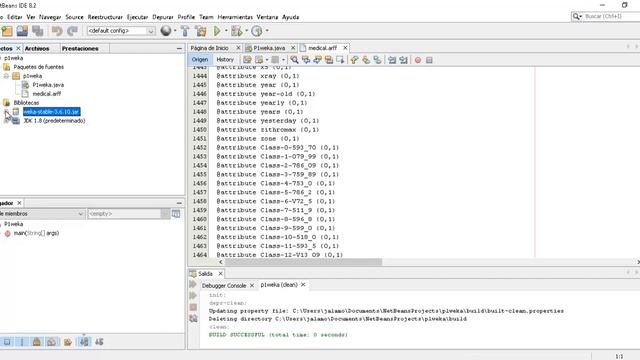
Task: Switch to the Archivos tab
Action: [x=37, y=49]
